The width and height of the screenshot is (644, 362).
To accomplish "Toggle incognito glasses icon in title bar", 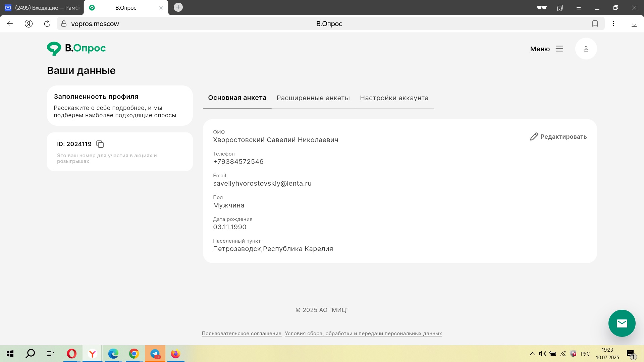I will coord(541,8).
